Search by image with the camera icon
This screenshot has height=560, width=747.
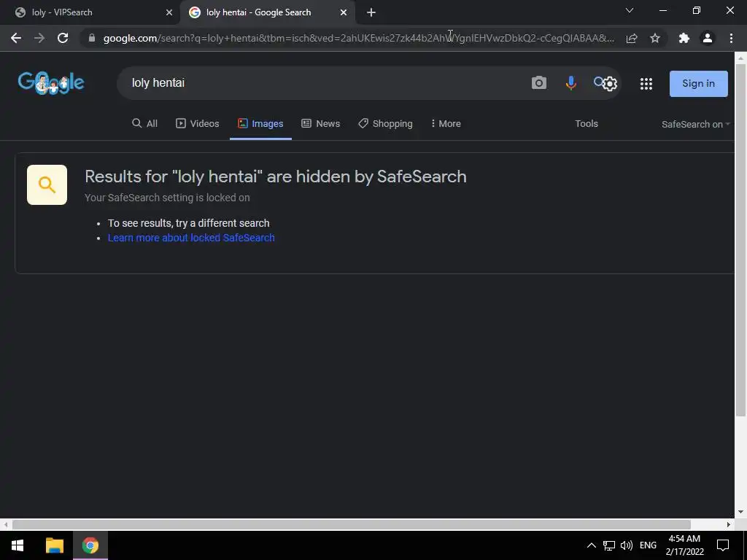539,83
